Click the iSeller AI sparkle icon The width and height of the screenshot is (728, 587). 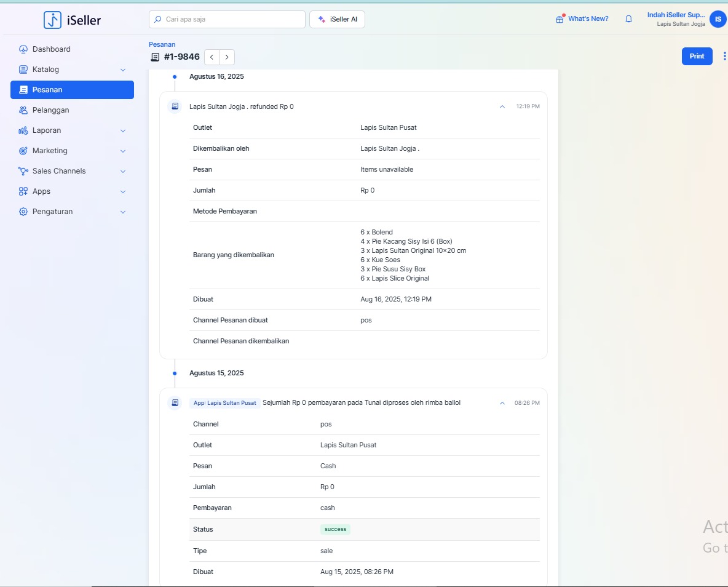click(x=322, y=19)
